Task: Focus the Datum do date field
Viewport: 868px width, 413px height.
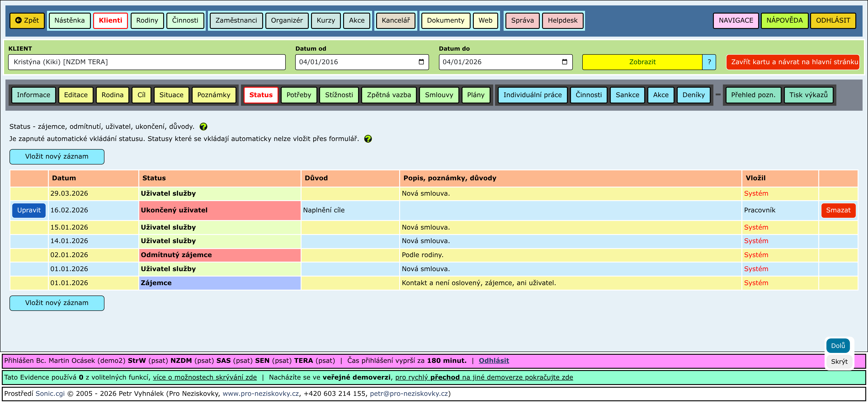Action: click(505, 62)
